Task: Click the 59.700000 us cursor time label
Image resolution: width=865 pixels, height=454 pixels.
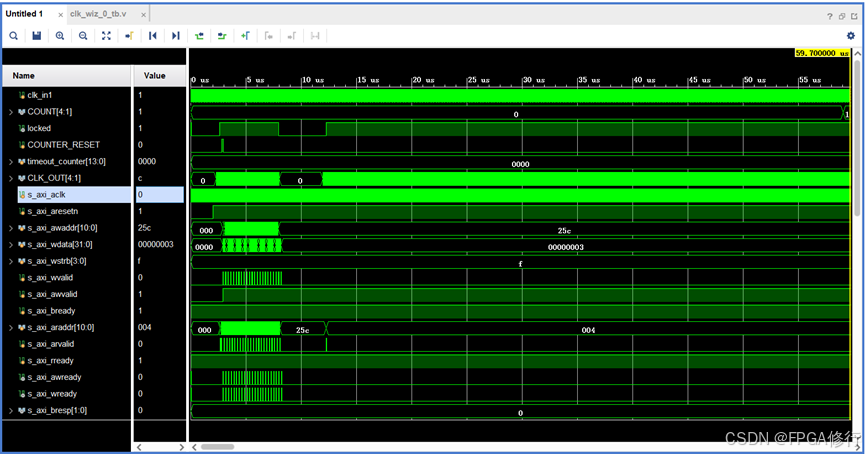Action: 822,53
